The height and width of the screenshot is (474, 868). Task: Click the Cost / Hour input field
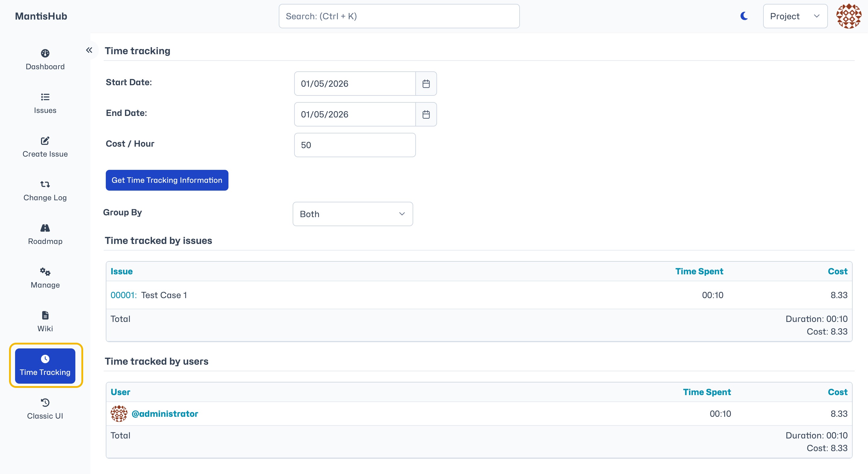[355, 145]
